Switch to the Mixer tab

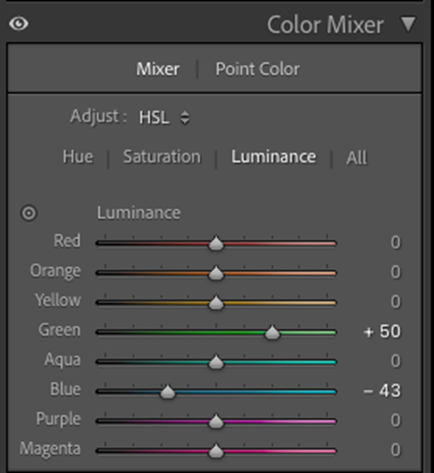pyautogui.click(x=158, y=69)
